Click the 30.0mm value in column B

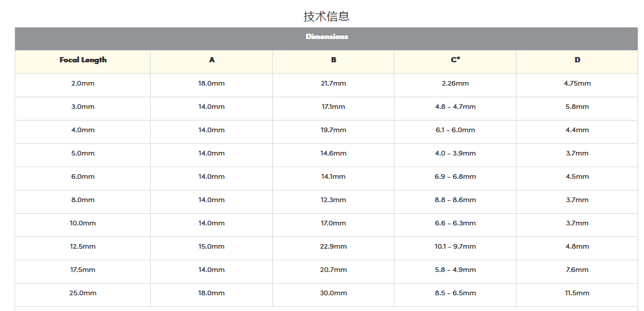coord(333,293)
